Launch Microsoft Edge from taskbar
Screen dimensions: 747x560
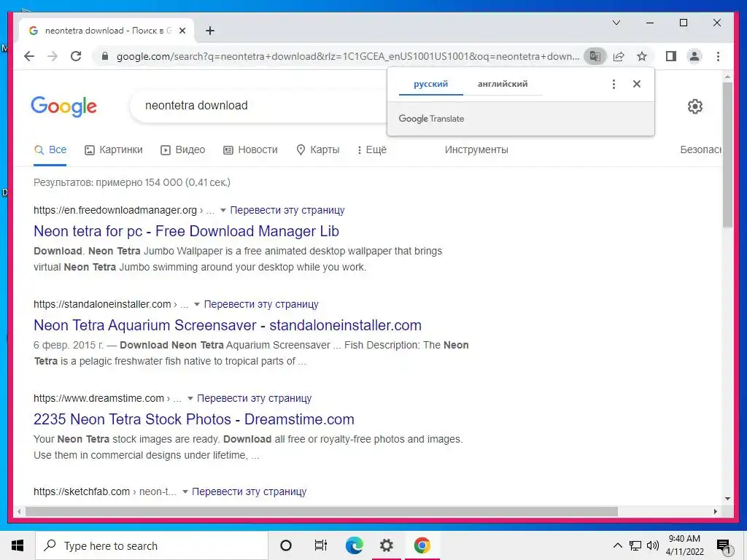tap(354, 545)
